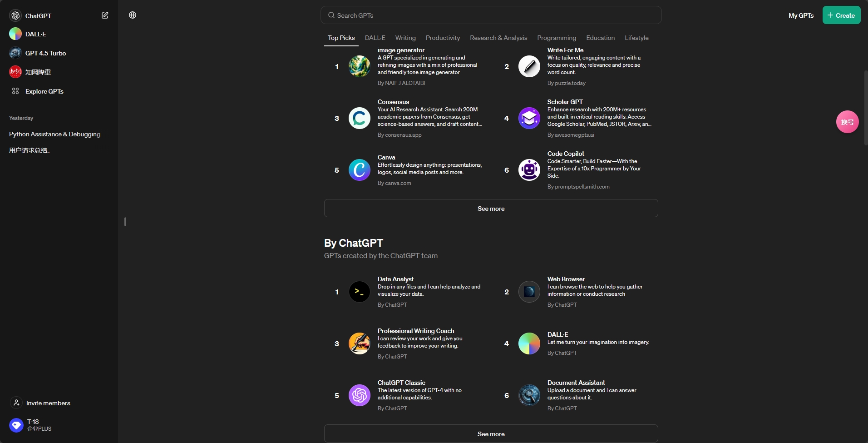The width and height of the screenshot is (868, 443).
Task: Click the By NAIF J ALOTAIBI author text
Action: point(401,83)
